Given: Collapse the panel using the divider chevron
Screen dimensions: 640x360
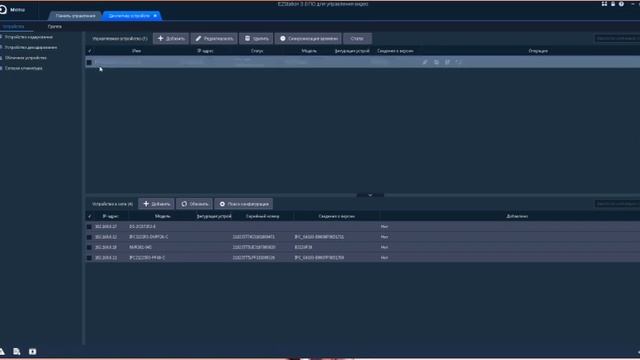Looking at the screenshot, I should (370, 195).
